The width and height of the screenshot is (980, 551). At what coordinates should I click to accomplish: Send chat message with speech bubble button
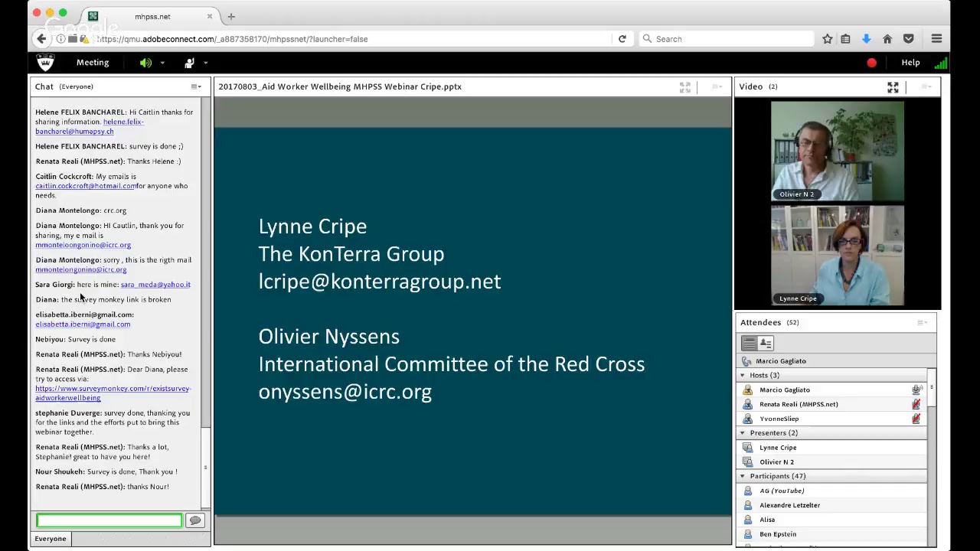click(195, 520)
